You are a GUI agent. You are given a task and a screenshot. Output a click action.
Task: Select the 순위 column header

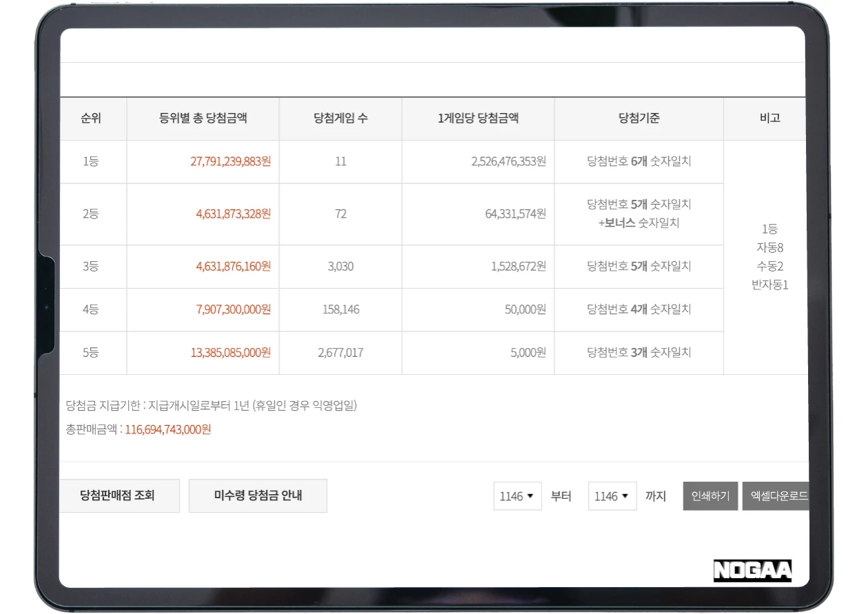pos(93,118)
